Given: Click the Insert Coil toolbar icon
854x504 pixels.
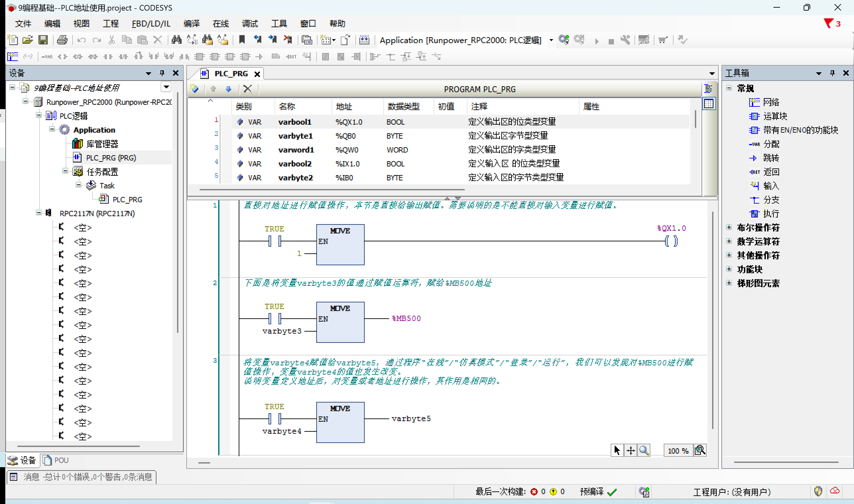Looking at the screenshot, I should pos(62,57).
